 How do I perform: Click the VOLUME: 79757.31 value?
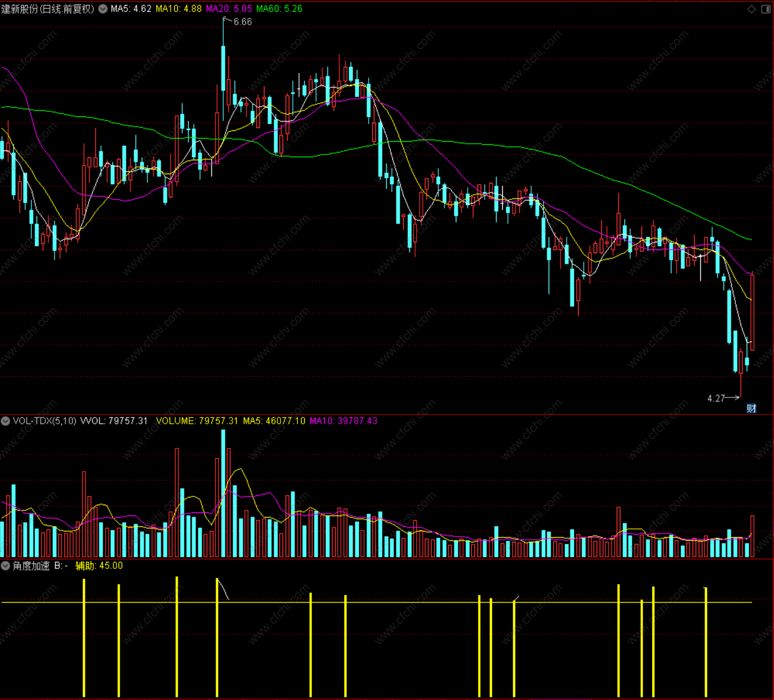tap(197, 421)
